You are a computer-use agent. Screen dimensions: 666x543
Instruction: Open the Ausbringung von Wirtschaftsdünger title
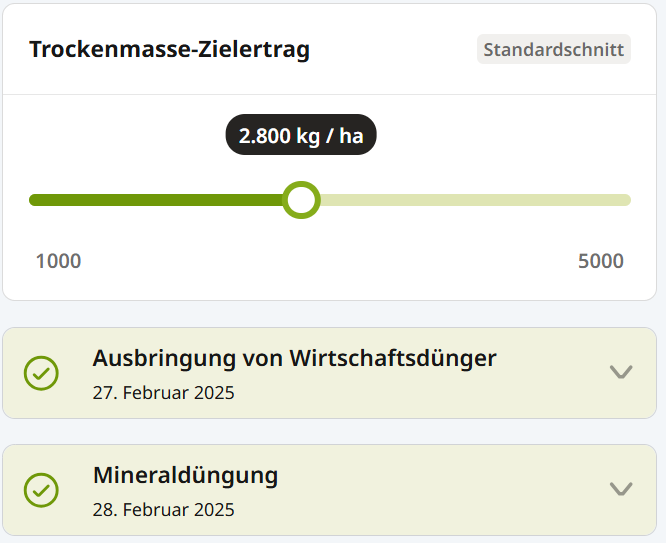[x=294, y=358]
